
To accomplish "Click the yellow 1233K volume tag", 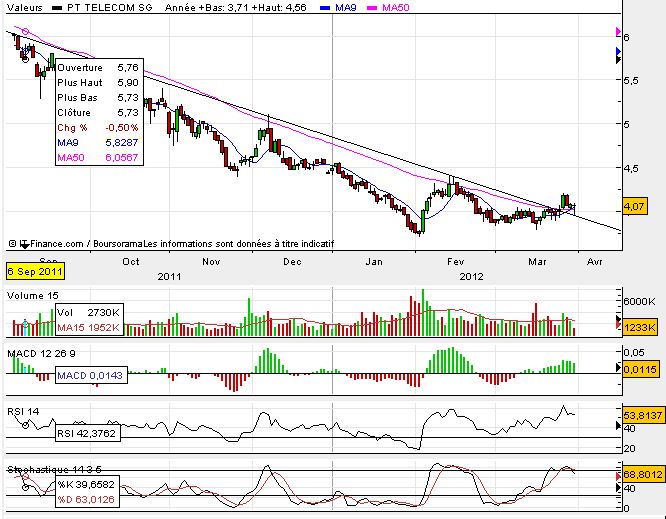I will 639,327.
